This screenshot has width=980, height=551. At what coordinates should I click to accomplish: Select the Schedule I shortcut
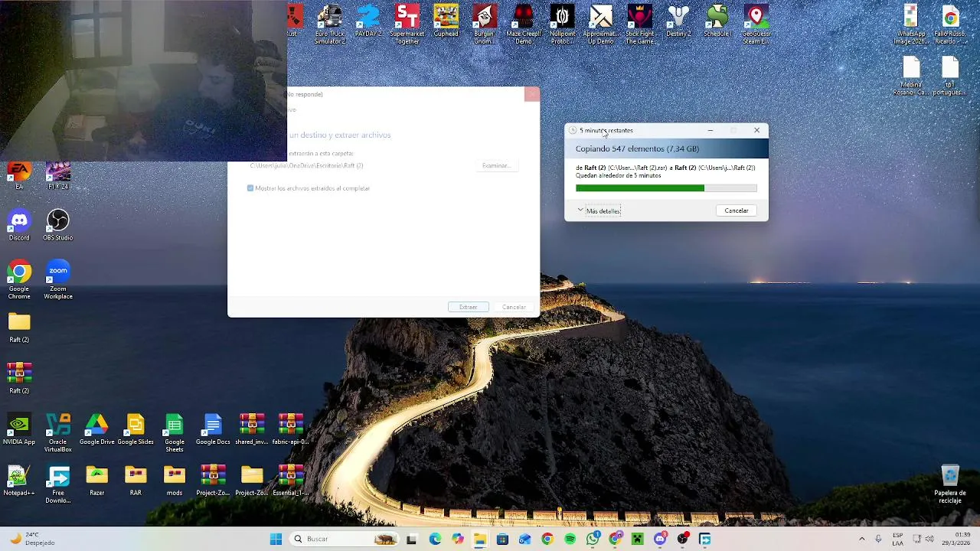click(717, 21)
